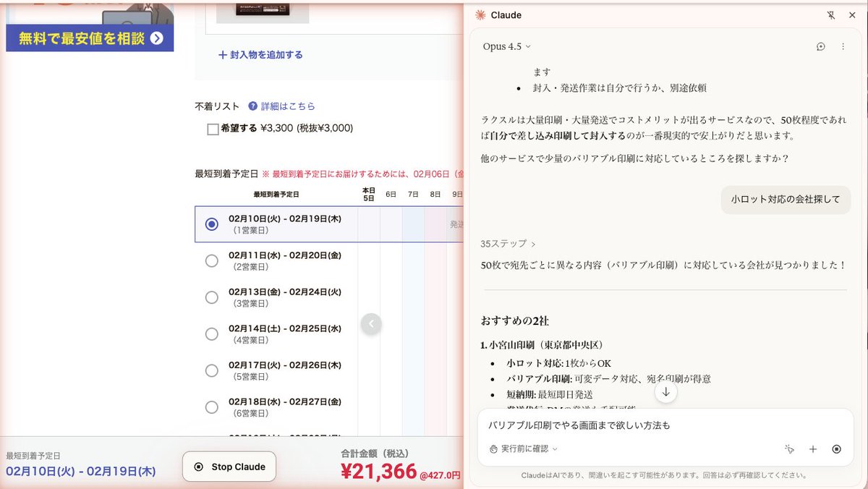Click the chat message input field
The height and width of the screenshot is (489, 868).
point(665,425)
